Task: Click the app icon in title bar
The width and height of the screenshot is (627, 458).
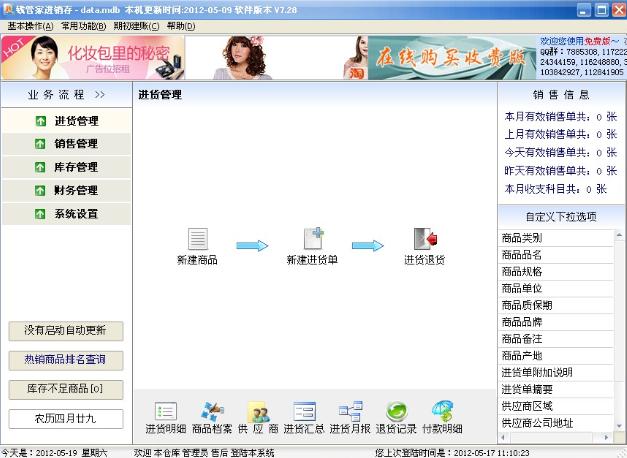Action: tap(8, 9)
